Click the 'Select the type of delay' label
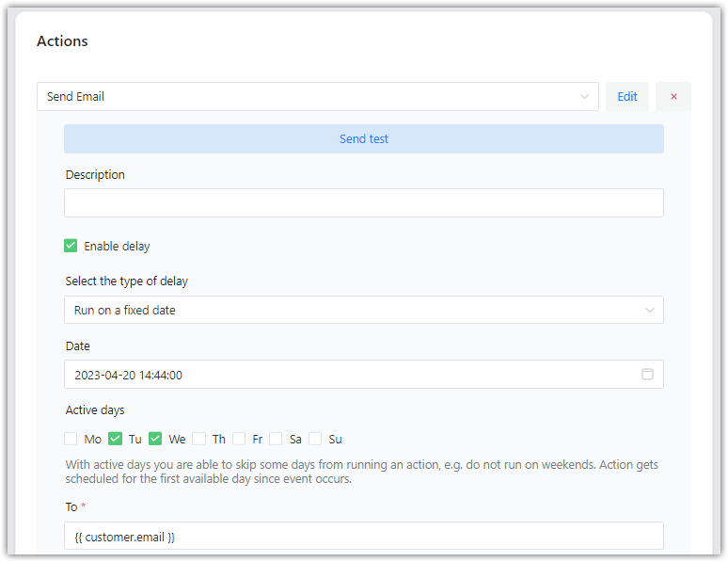The image size is (728, 562). pos(127,281)
